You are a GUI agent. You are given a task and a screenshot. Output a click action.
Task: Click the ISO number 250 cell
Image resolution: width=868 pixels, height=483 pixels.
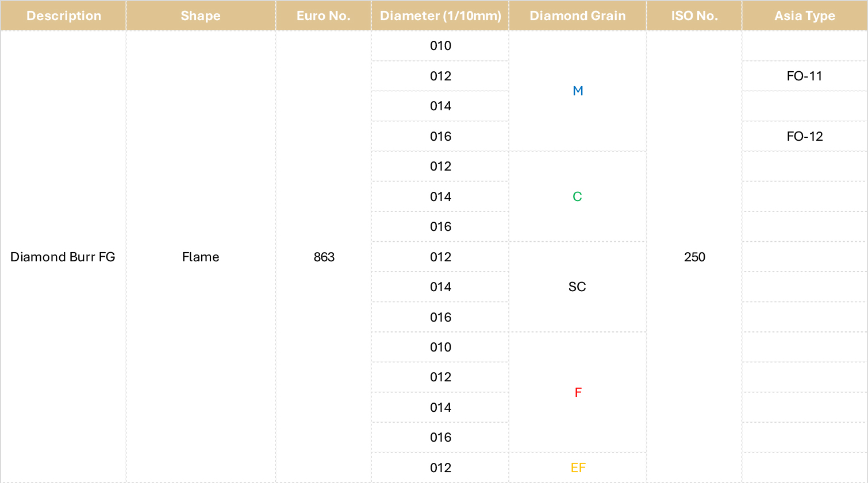click(694, 257)
